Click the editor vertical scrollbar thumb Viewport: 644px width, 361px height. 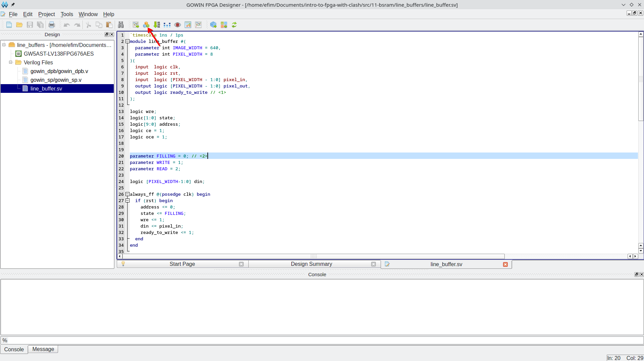[641, 79]
